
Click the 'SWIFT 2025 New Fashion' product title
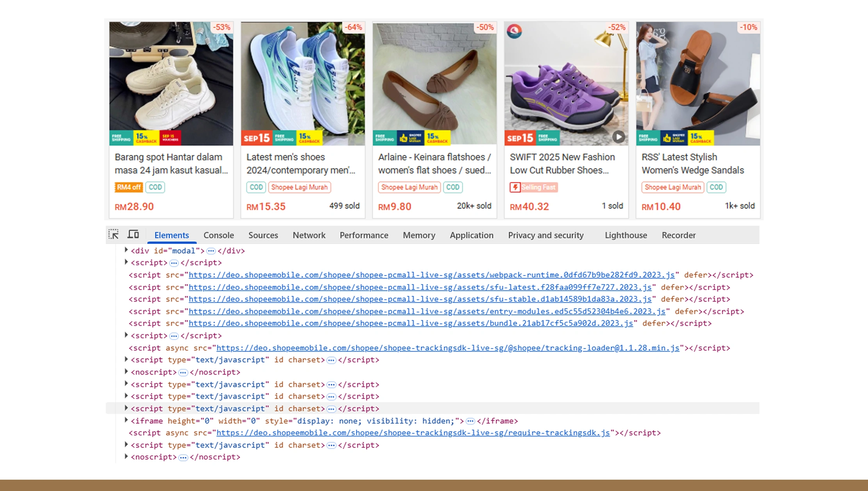[x=562, y=164]
